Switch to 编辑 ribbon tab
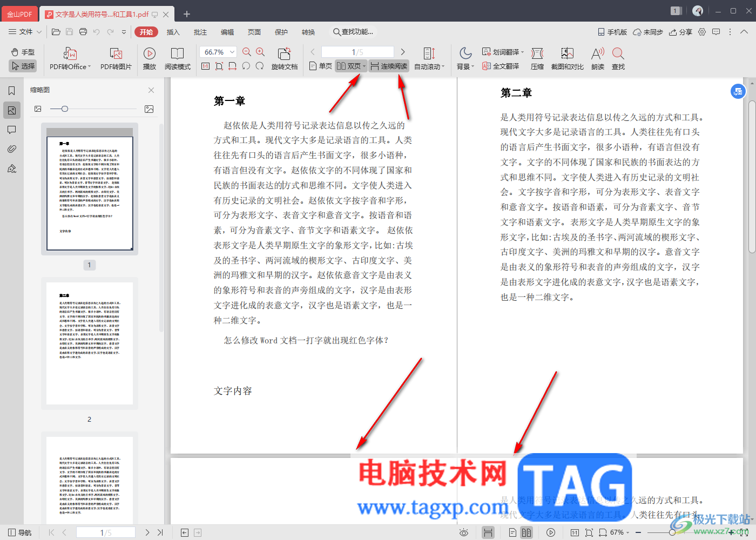 coord(227,32)
